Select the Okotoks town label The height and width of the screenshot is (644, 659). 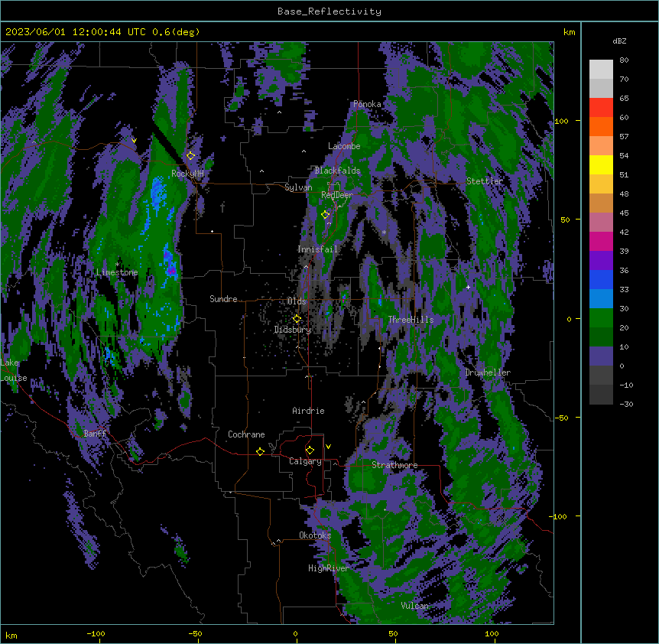[315, 535]
